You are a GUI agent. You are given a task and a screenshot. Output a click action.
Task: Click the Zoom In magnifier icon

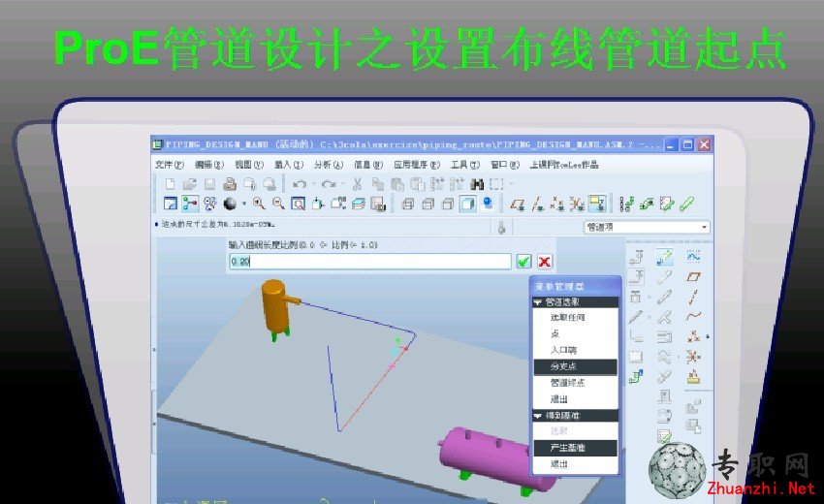(x=259, y=204)
